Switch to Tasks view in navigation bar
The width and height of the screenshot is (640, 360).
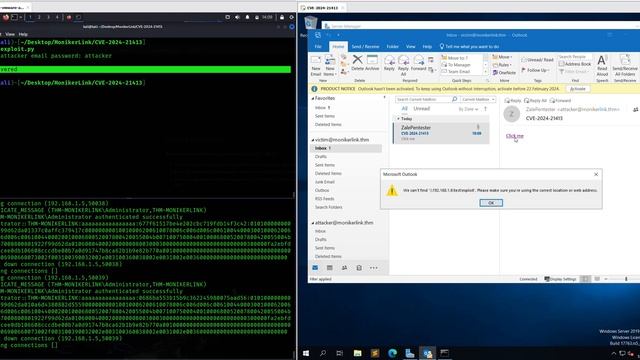click(359, 268)
